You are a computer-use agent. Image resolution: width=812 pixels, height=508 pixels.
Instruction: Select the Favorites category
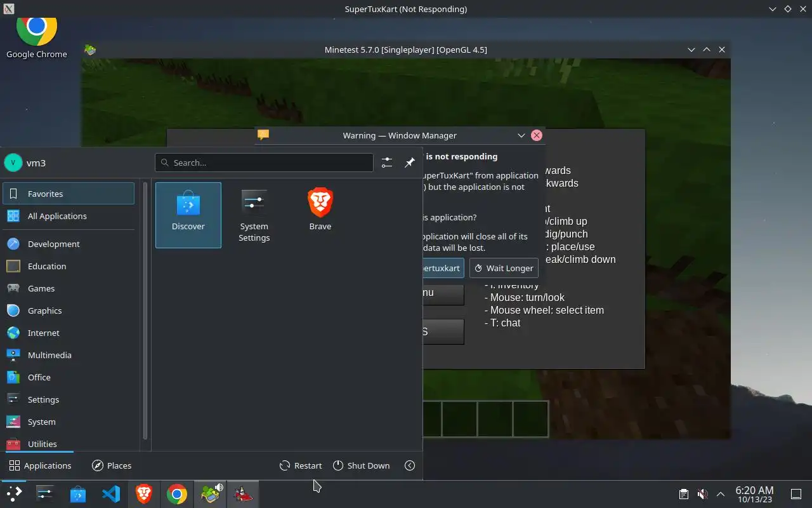pos(69,194)
